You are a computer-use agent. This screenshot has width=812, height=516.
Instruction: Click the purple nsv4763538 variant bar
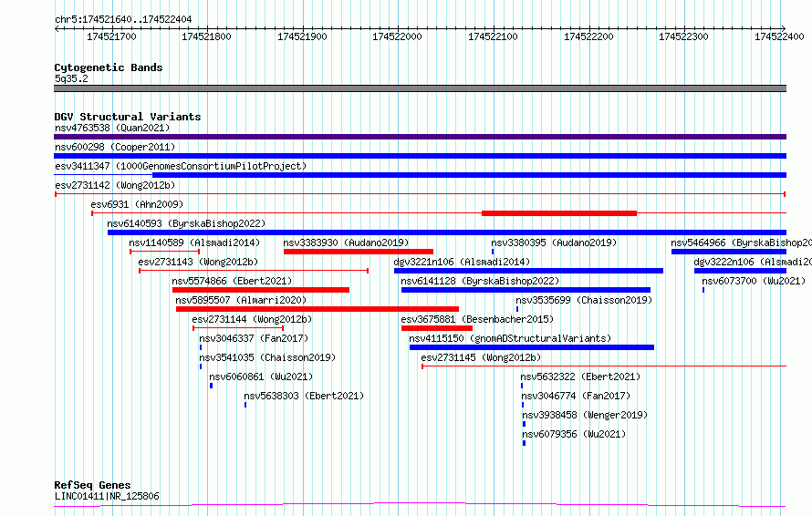point(420,137)
